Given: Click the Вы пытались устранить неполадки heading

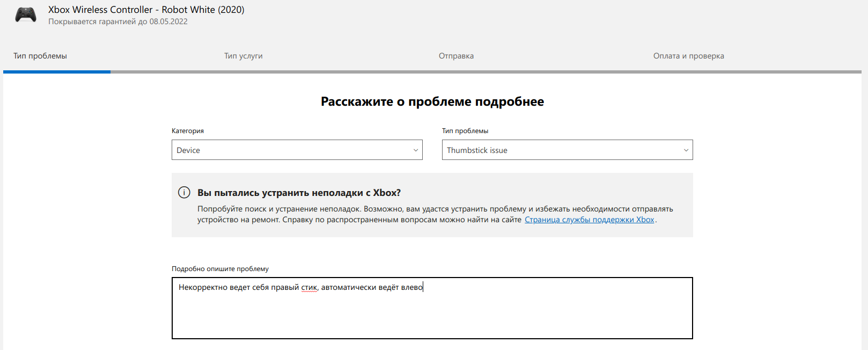Looking at the screenshot, I should click(299, 193).
